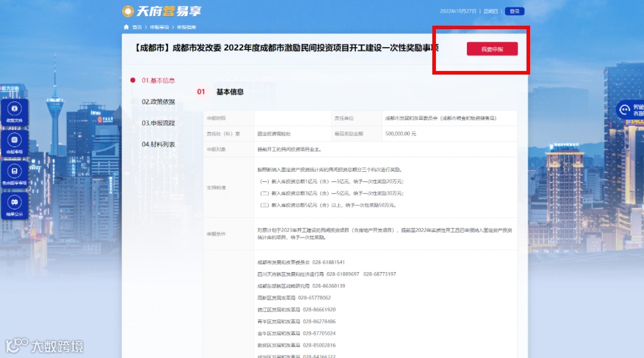Screen dimensions: 644x358
Task: Click the 给予一次性奖励50万元 support line
Action: (x=328, y=205)
